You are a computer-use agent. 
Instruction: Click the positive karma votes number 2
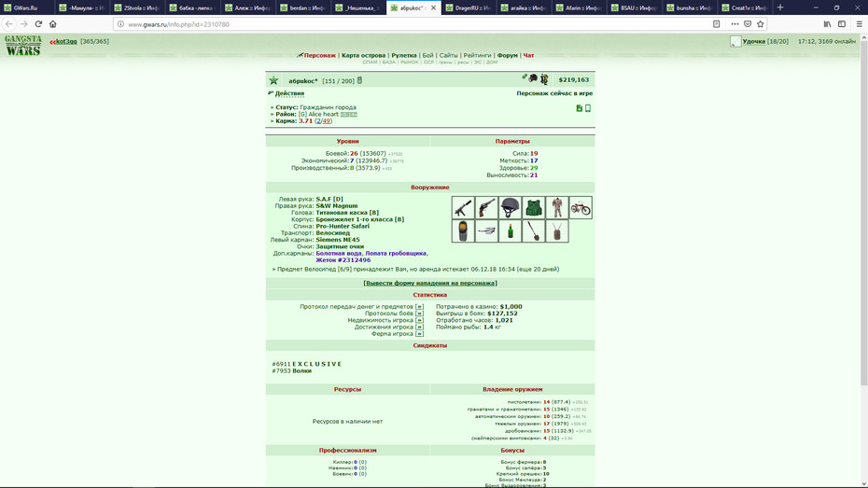pyautogui.click(x=318, y=120)
